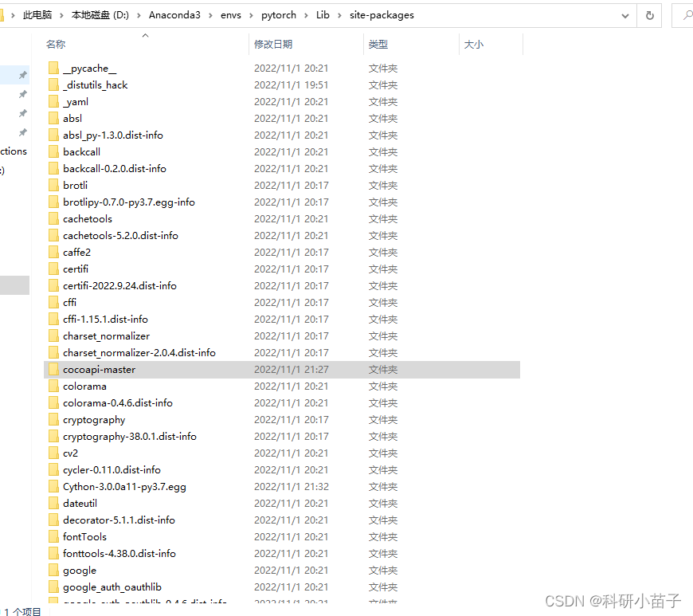Viewport: 693px width, 616px height.
Task: Click the folder icon beside cv2
Action: [x=53, y=453]
